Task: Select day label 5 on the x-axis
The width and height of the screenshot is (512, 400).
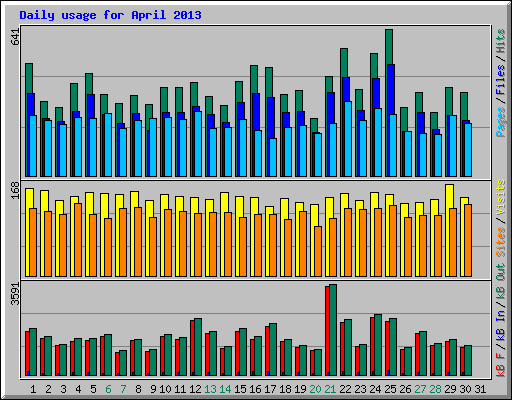Action: (x=93, y=389)
